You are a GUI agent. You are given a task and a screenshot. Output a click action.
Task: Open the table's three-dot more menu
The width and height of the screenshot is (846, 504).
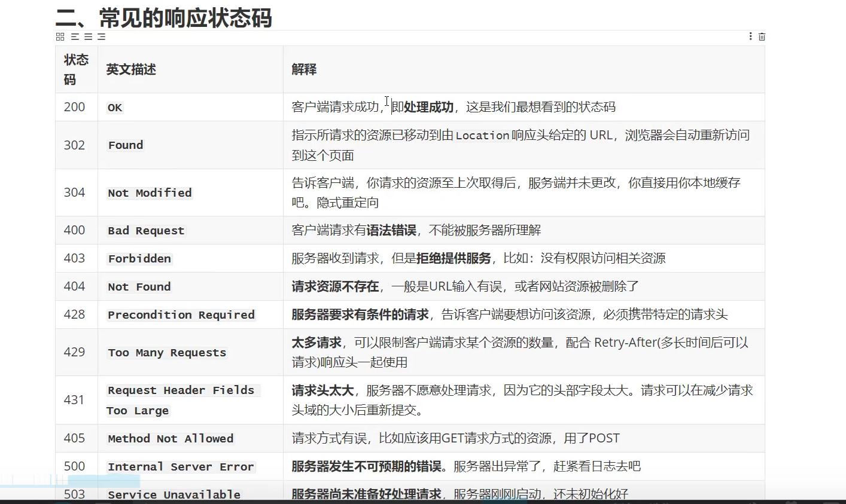tap(750, 36)
